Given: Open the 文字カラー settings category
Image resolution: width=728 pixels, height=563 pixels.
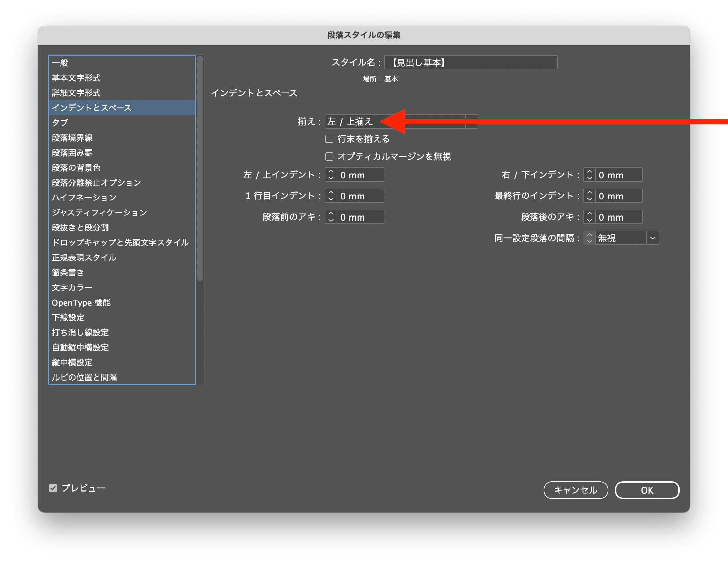Looking at the screenshot, I should 72,288.
